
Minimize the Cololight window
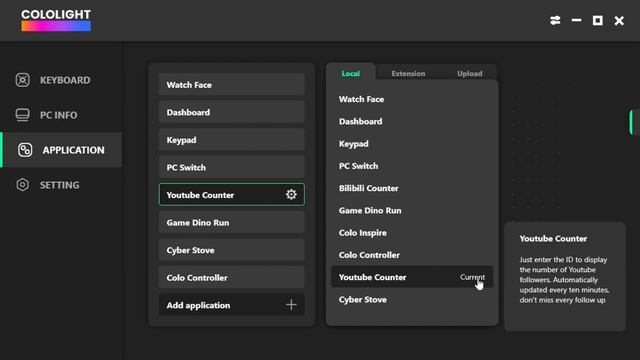click(576, 20)
